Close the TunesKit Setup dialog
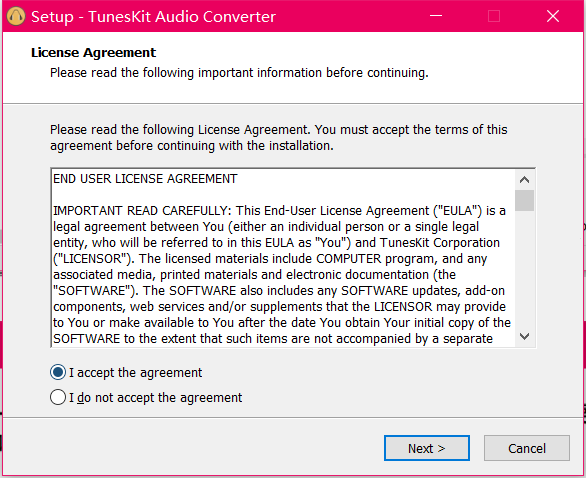586x478 pixels. (x=553, y=16)
